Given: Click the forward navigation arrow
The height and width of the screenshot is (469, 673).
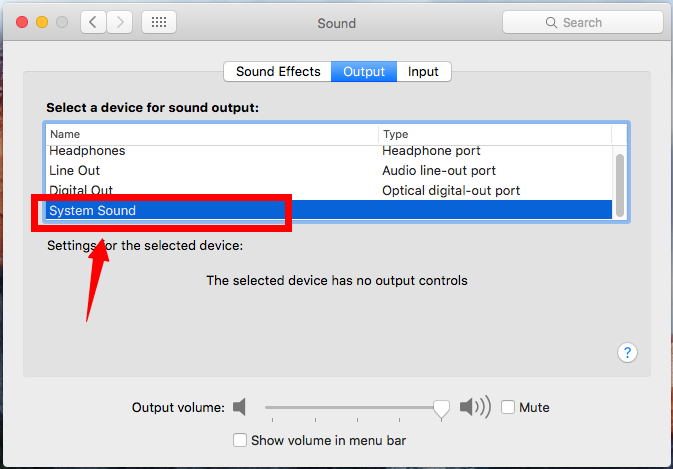Looking at the screenshot, I should click(x=119, y=22).
